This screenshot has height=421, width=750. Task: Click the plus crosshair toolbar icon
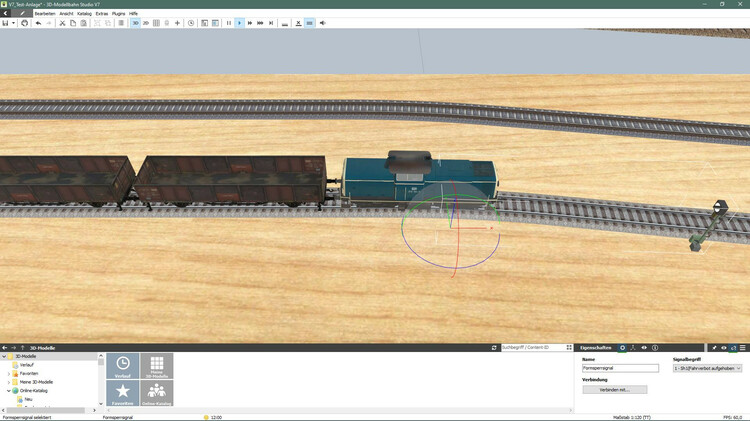pos(177,23)
